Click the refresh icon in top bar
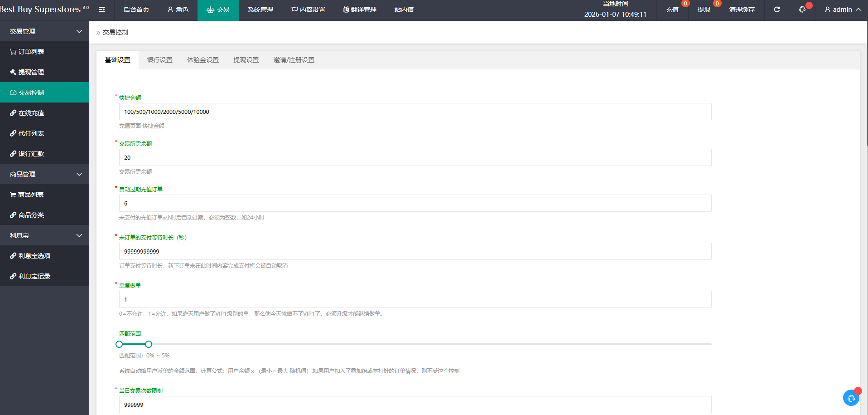 (776, 10)
